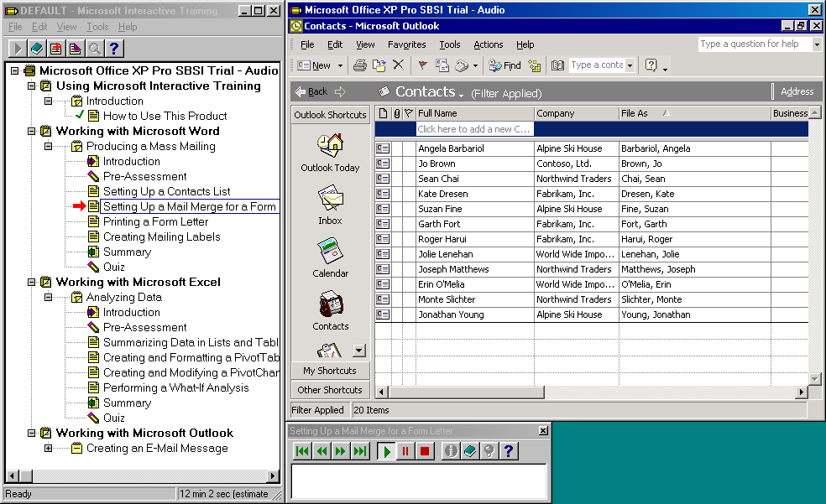Click the New contact button

click(x=314, y=65)
